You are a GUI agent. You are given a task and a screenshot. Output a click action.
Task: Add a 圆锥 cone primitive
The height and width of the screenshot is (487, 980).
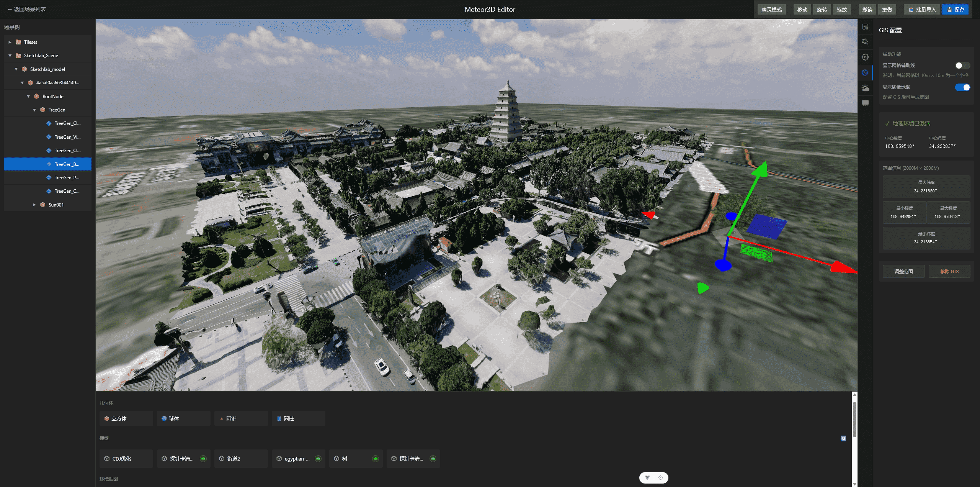pyautogui.click(x=241, y=418)
